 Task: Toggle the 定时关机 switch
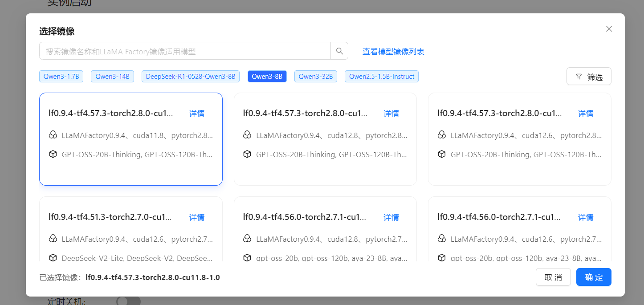pos(128,301)
